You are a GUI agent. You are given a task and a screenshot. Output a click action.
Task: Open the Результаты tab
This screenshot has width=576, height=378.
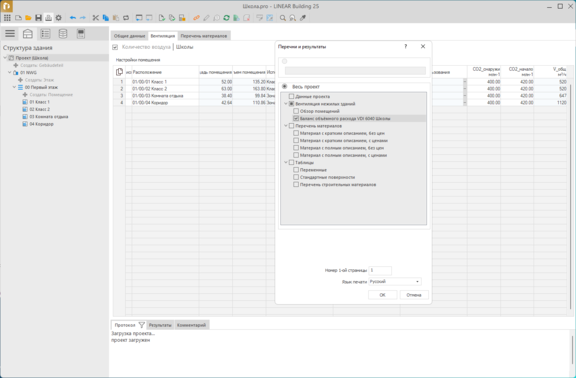160,325
